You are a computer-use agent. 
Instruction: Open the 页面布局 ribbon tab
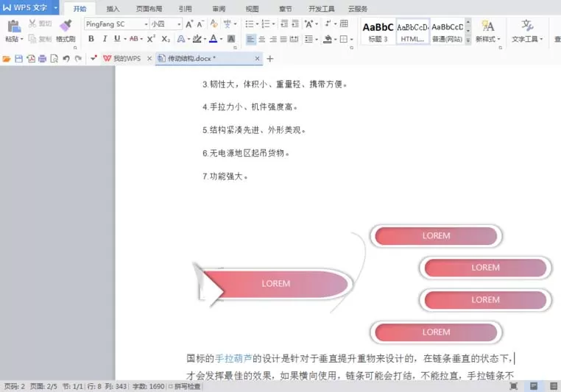coord(149,9)
